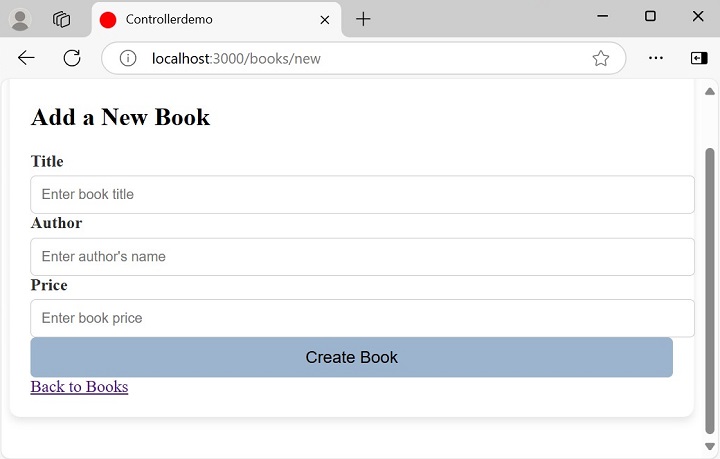This screenshot has width=720, height=459.
Task: Toggle the browser sidebar icon
Action: coord(698,58)
